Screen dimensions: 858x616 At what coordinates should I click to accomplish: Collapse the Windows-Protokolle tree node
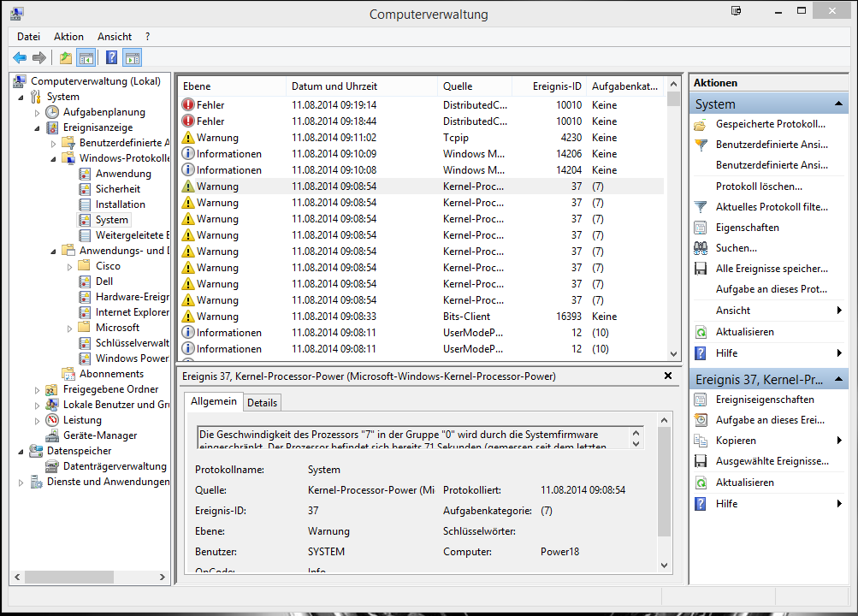tap(53, 158)
